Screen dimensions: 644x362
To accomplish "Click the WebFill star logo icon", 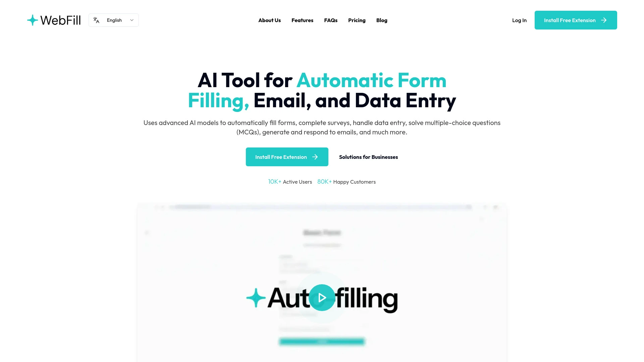I will coord(32,20).
